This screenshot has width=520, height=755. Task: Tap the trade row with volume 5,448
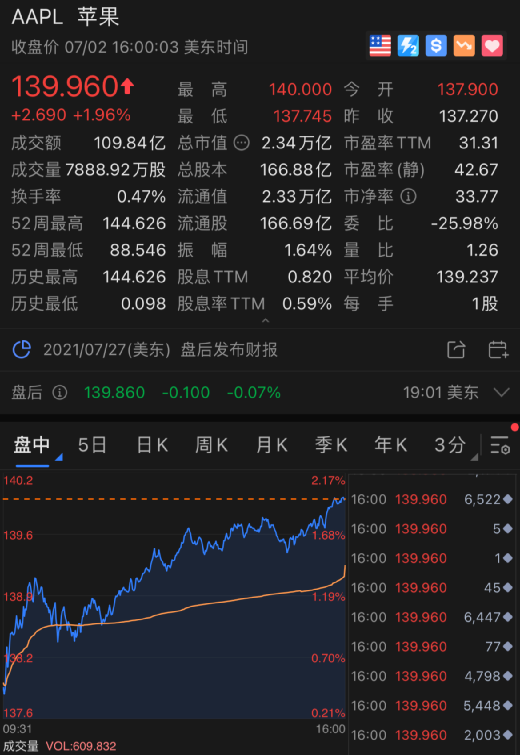coord(432,706)
